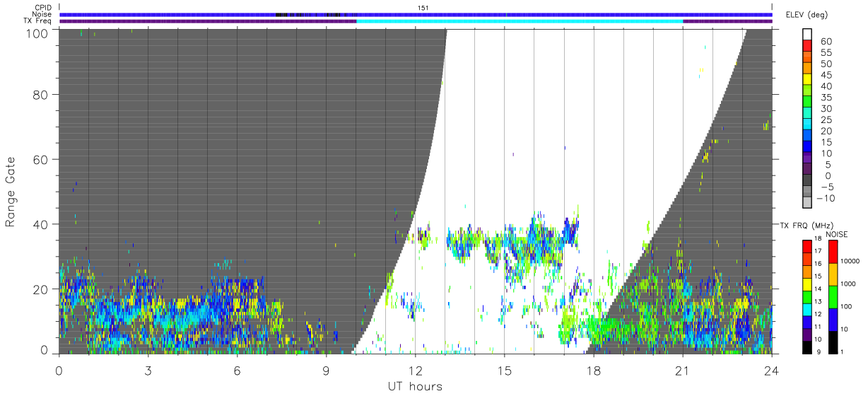
Task: Click the red TX FRQ swatch between 17 and 18
Action: pyautogui.click(x=807, y=245)
